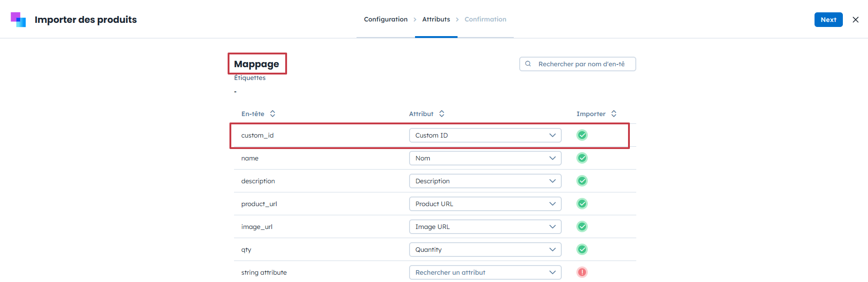Open the Quantity attribute dropdown

click(x=485, y=250)
